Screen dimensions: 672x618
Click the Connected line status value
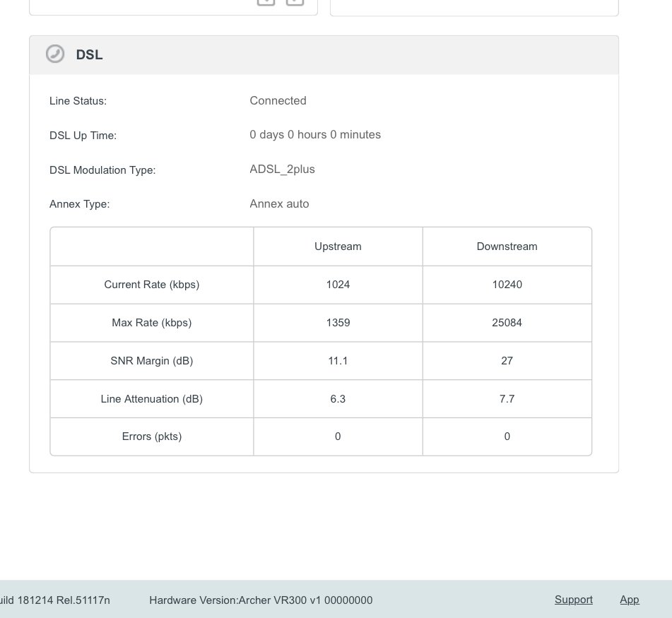pyautogui.click(x=278, y=100)
